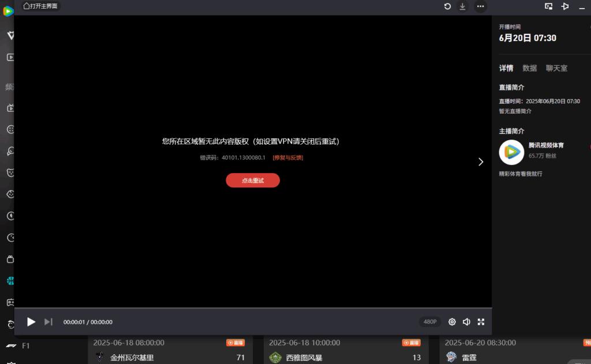Pin the window on top
Screen dimensions: 591x364
pyautogui.click(x=565, y=6)
